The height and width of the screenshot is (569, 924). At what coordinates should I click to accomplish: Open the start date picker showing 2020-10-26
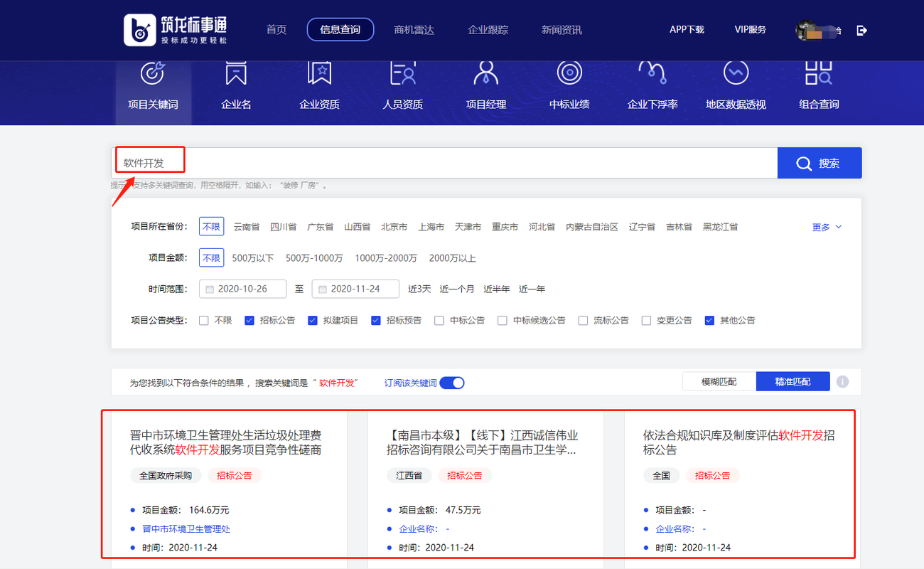pyautogui.click(x=242, y=289)
